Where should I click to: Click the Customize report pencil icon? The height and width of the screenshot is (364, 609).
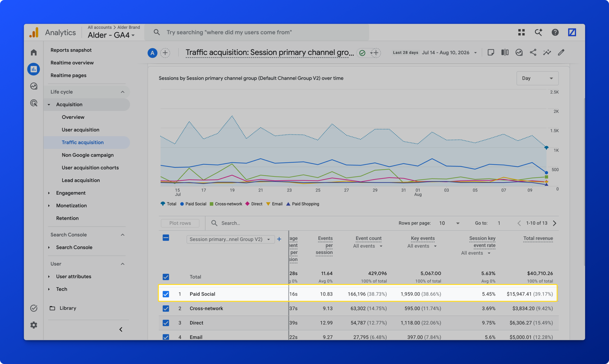(561, 53)
